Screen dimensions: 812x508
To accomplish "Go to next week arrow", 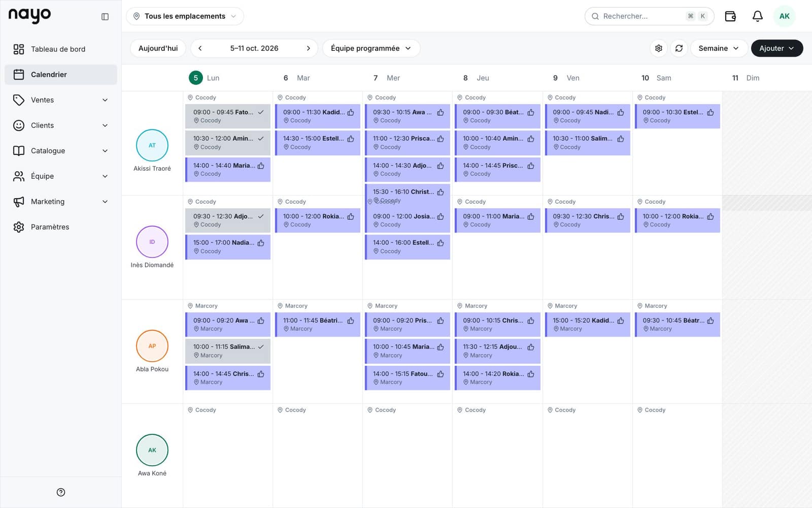I will click(x=308, y=48).
